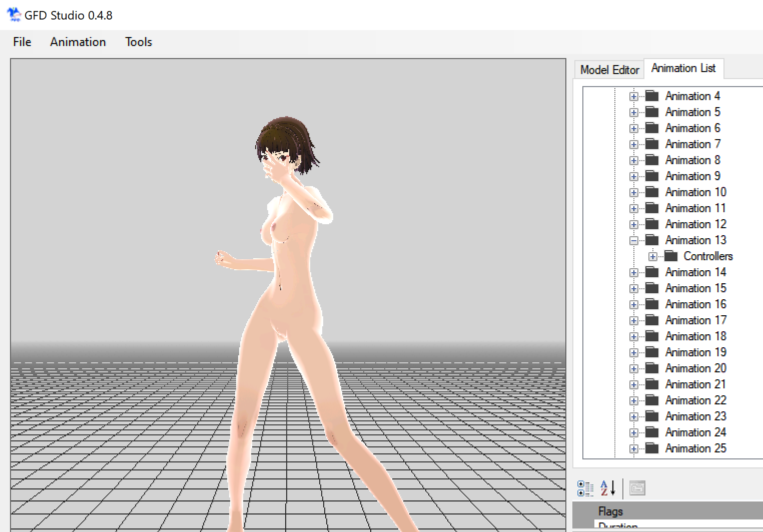763x532 pixels.
Task: Select the Animation 9 folder icon
Action: click(x=652, y=176)
